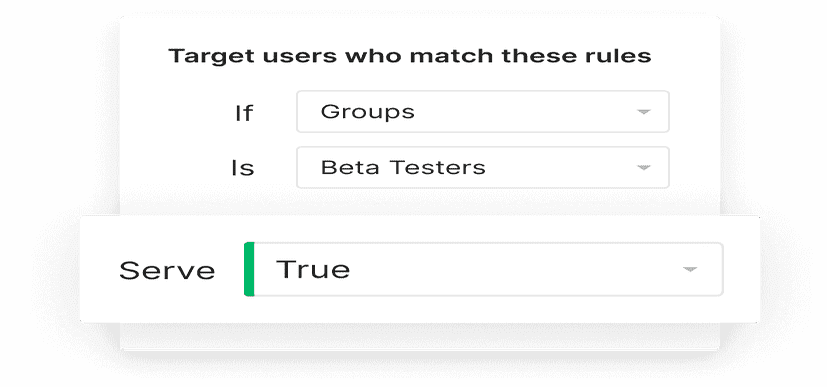Click the 'If' label
The height and width of the screenshot is (387, 827).
(244, 113)
